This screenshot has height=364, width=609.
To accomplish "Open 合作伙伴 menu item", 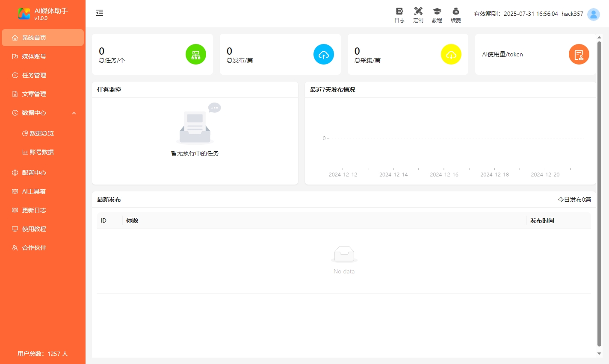I will coord(43,248).
